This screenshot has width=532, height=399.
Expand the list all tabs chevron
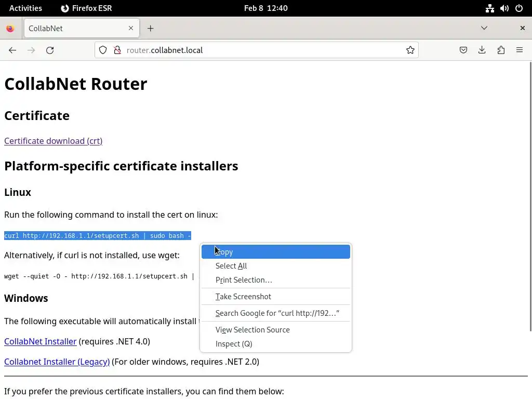[484, 28]
